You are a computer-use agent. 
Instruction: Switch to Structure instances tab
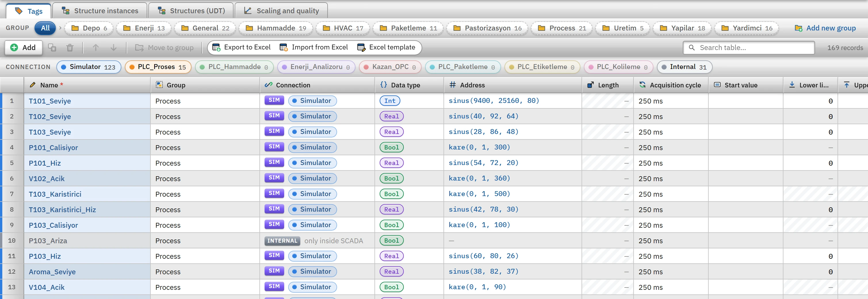(100, 11)
